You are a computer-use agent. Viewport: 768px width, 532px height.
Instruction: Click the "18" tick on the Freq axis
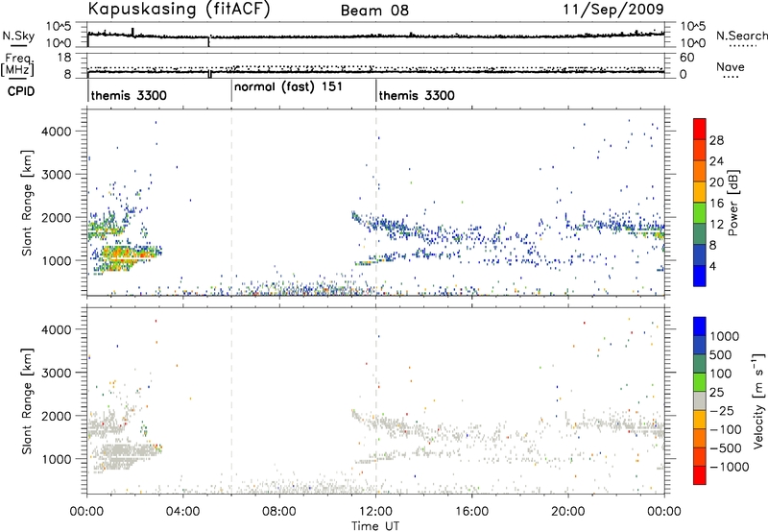coord(64,58)
